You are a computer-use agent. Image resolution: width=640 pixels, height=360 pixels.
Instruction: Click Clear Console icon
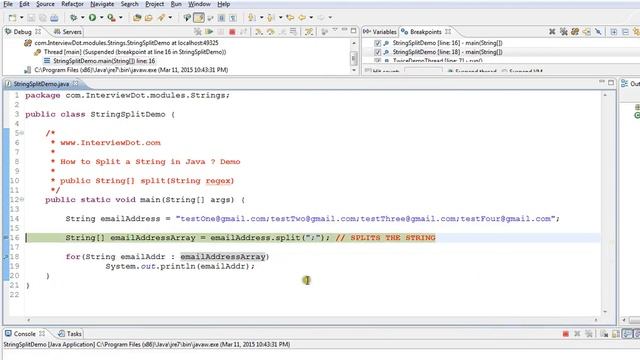tap(604, 334)
